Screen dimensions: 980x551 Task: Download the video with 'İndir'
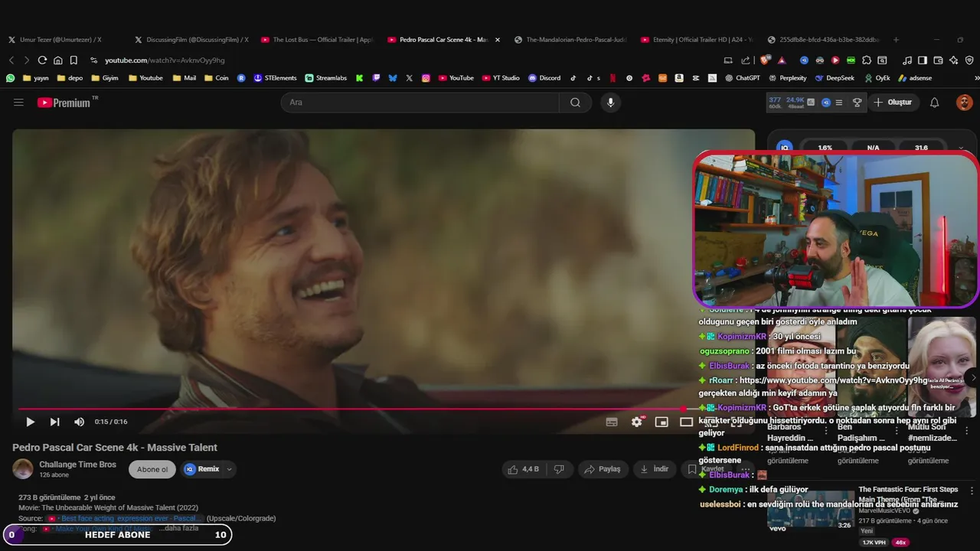pyautogui.click(x=655, y=469)
